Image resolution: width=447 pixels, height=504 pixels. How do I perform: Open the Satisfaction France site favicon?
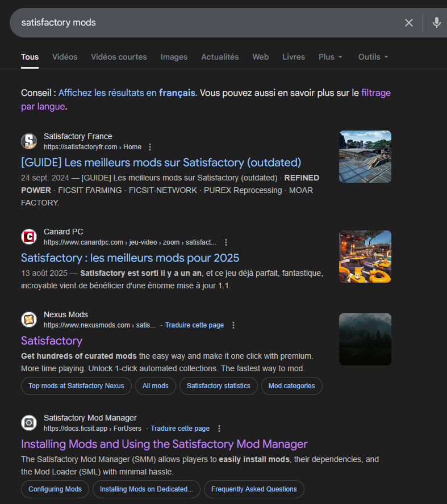[x=29, y=141]
